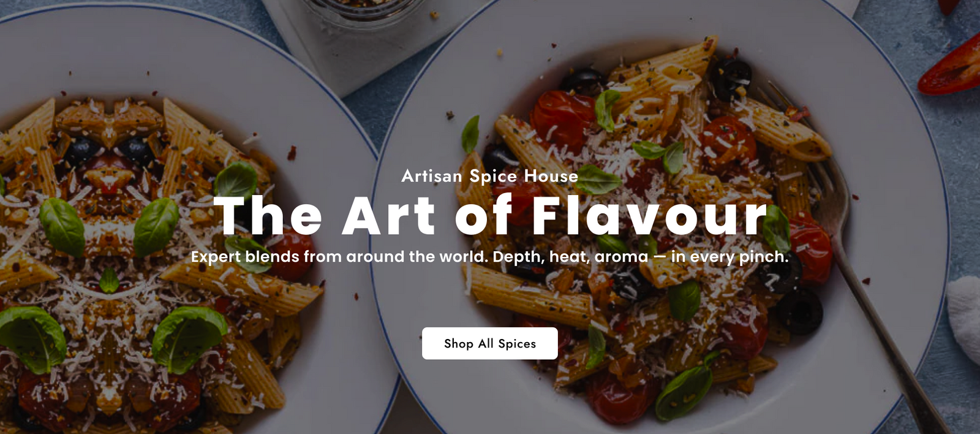Click the tagline words in every pinch

click(x=729, y=257)
